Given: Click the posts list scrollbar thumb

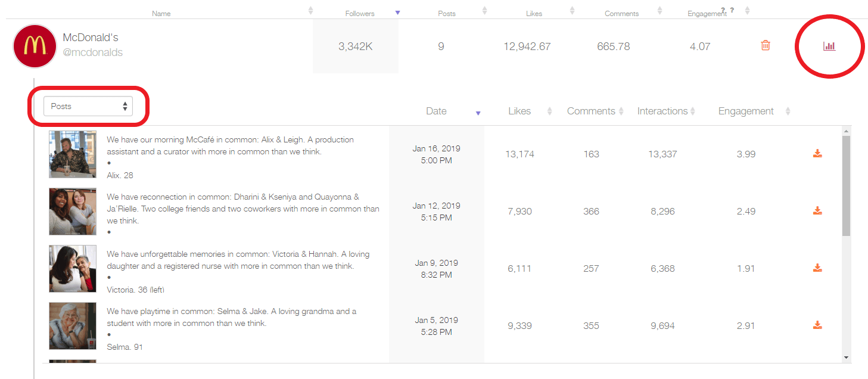Looking at the screenshot, I should pyautogui.click(x=846, y=185).
